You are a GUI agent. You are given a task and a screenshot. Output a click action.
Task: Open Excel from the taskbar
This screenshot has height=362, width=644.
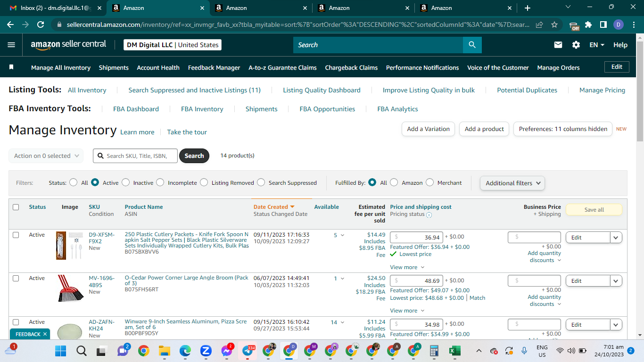tap(455, 351)
